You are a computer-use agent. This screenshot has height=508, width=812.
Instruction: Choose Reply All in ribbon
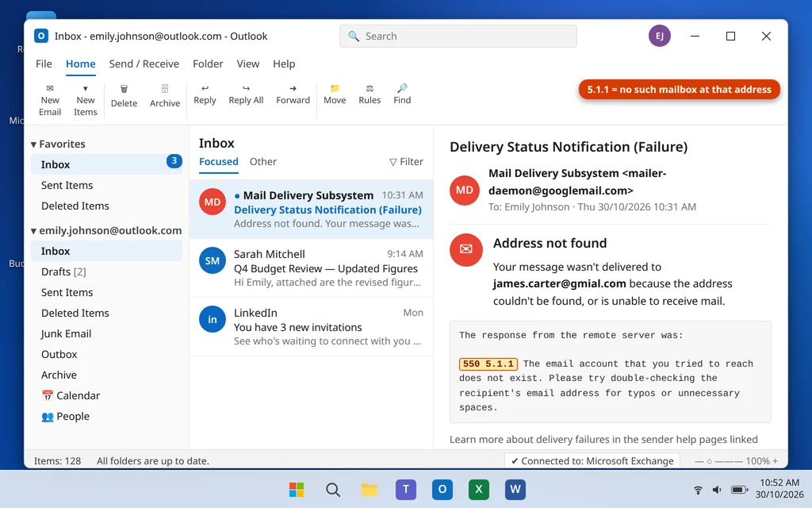246,94
